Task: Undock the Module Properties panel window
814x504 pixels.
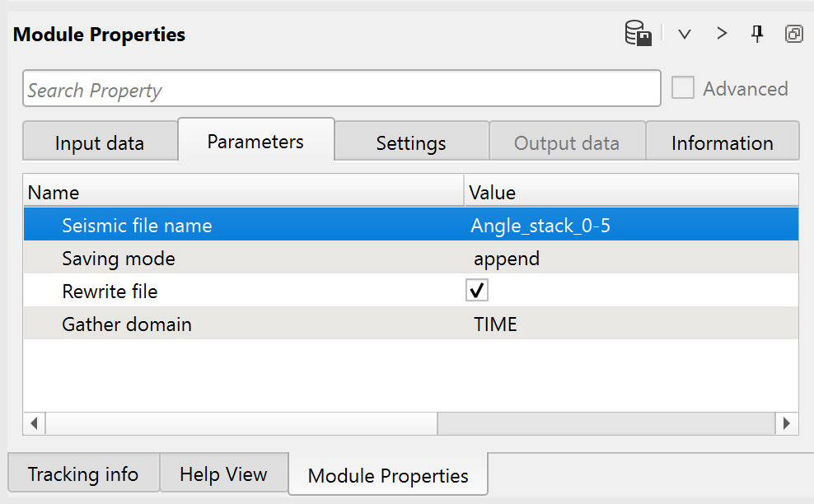Action: [793, 34]
